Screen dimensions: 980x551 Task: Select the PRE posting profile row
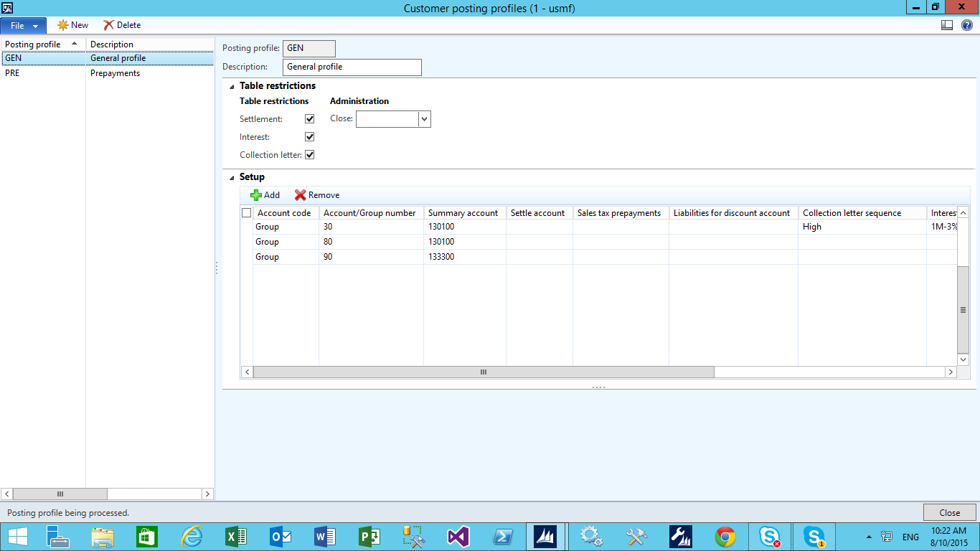tap(107, 73)
